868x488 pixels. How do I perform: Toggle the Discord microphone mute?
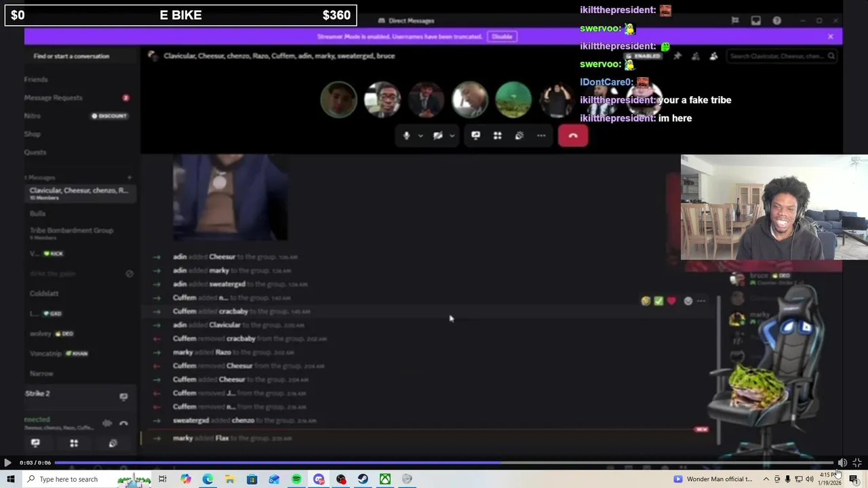click(406, 136)
